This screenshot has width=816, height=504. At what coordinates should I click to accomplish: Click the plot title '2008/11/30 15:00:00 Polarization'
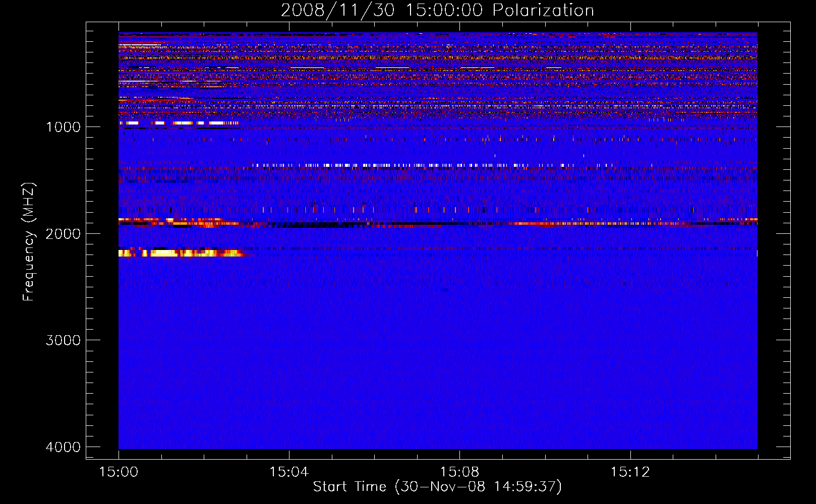click(437, 10)
